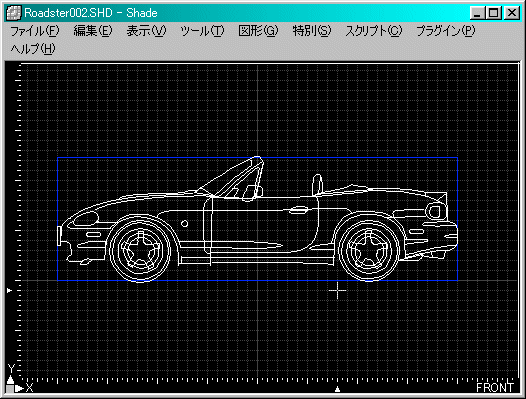Click the X-axis right arrow icon
Image resolution: width=526 pixels, height=399 pixels.
tap(19, 389)
